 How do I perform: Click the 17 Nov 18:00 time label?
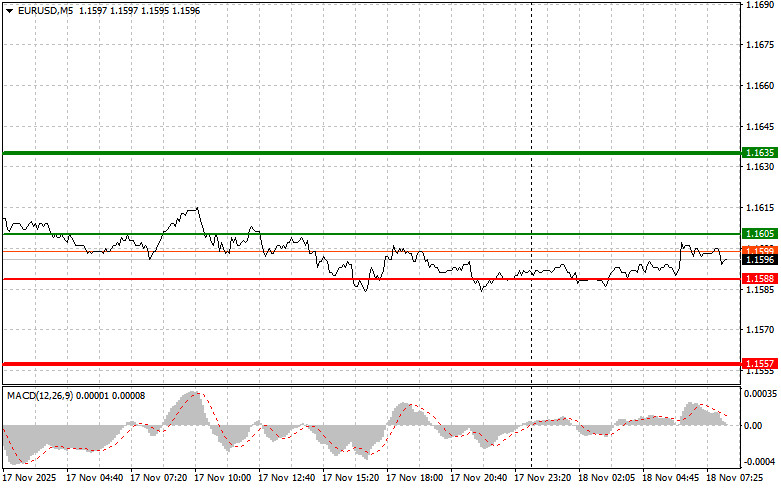pyautogui.click(x=414, y=478)
